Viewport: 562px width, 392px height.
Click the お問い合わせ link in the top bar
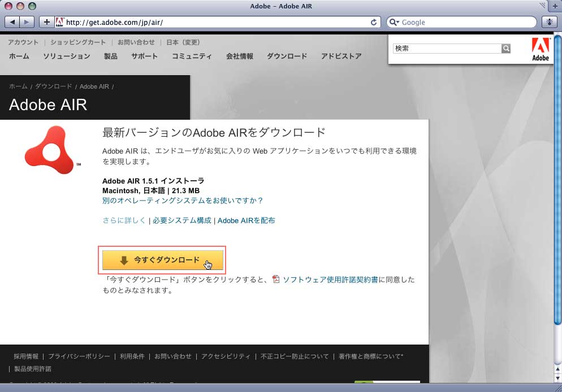pos(136,42)
